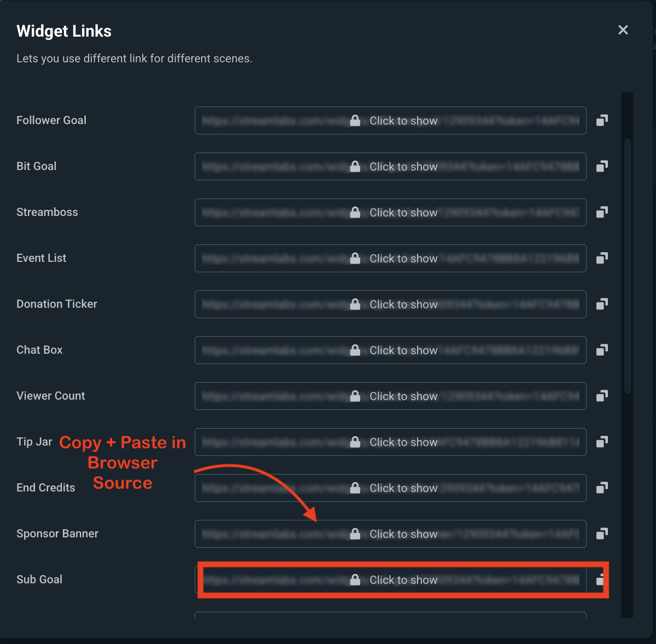This screenshot has width=656, height=644.
Task: Copy the Viewer Count widget link
Action: pyautogui.click(x=602, y=396)
